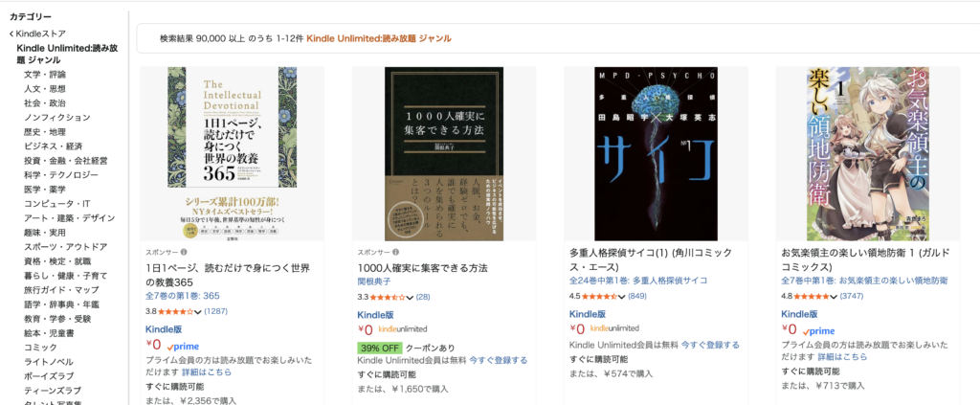Click the 39% OFF coupon badge
980x405 pixels.
(380, 349)
